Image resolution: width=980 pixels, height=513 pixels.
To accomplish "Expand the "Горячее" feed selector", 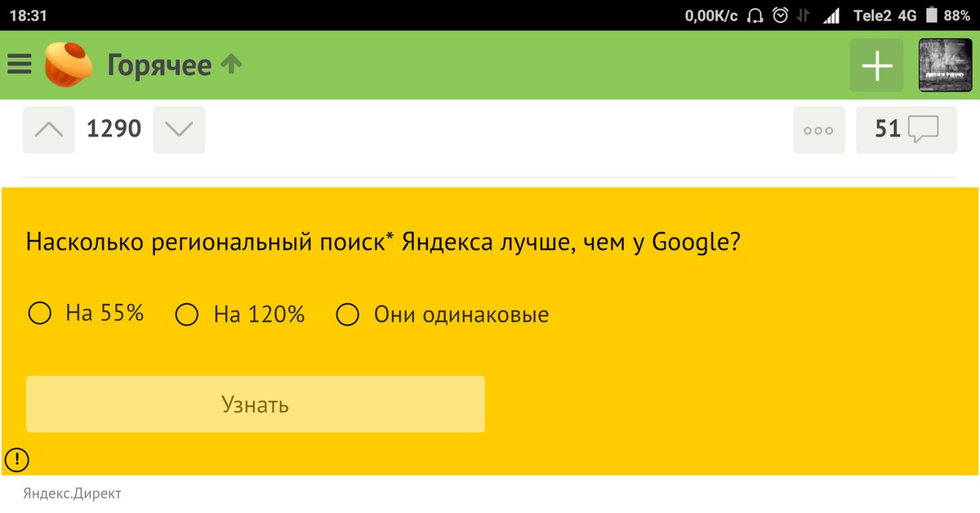I will [x=159, y=65].
